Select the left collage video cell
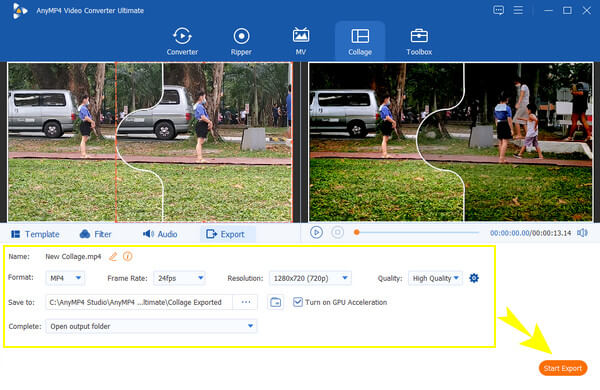This screenshot has width=600, height=390. click(x=62, y=142)
